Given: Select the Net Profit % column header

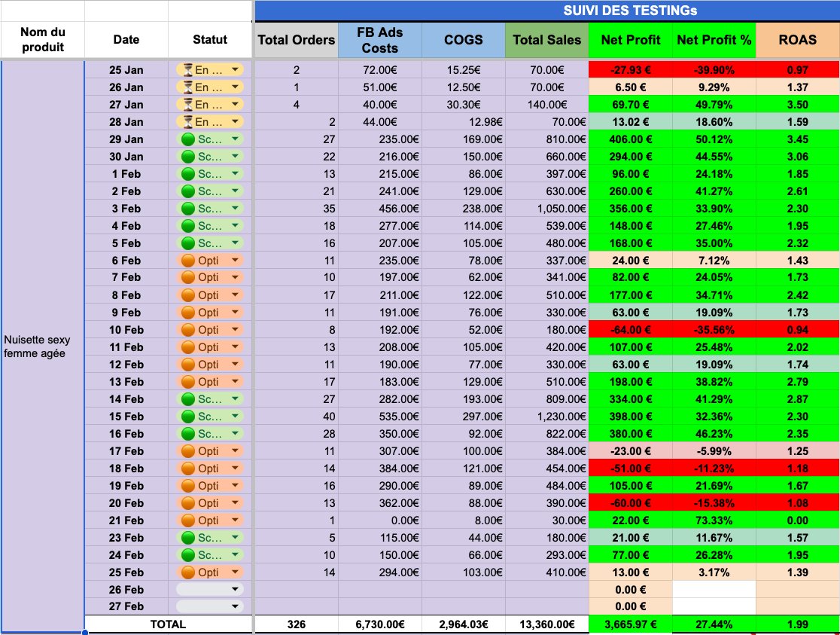Looking at the screenshot, I should pos(714,40).
